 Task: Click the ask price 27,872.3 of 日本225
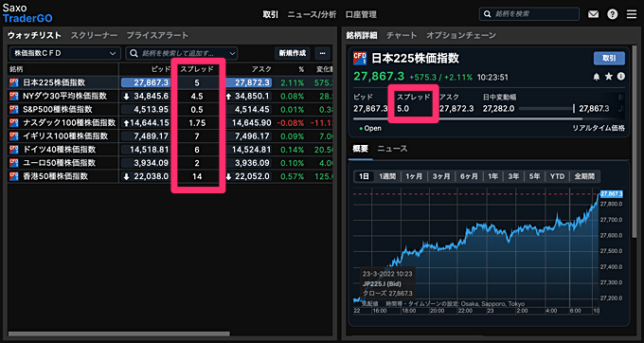pyautogui.click(x=248, y=83)
